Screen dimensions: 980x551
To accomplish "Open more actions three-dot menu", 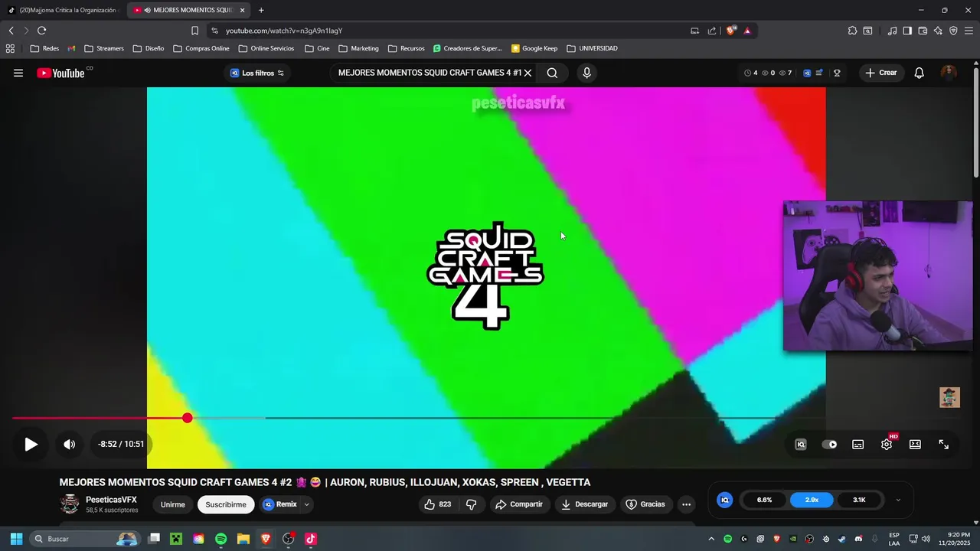I will [x=686, y=504].
